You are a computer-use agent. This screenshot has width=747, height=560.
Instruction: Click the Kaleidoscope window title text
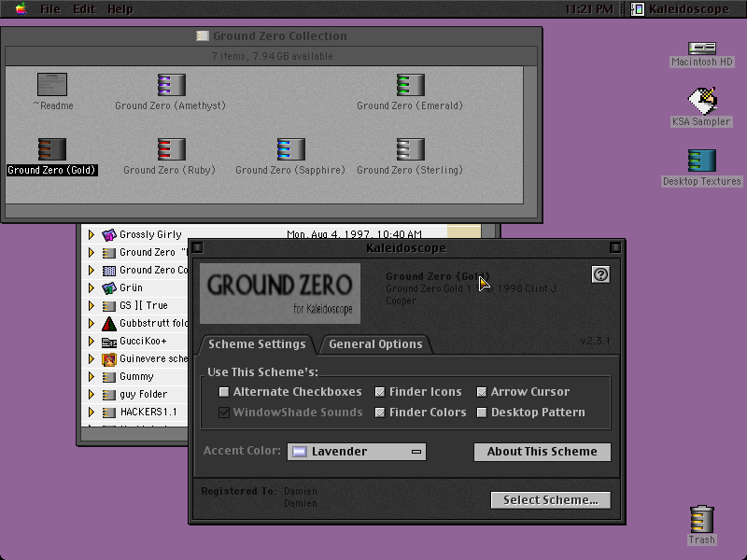pos(406,248)
